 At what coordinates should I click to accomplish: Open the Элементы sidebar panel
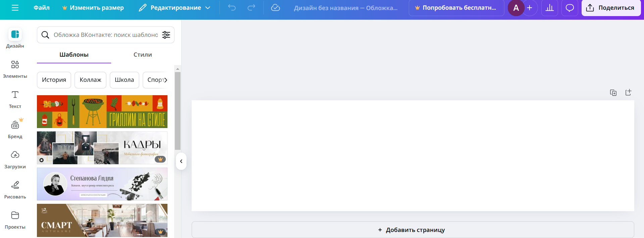point(15,69)
